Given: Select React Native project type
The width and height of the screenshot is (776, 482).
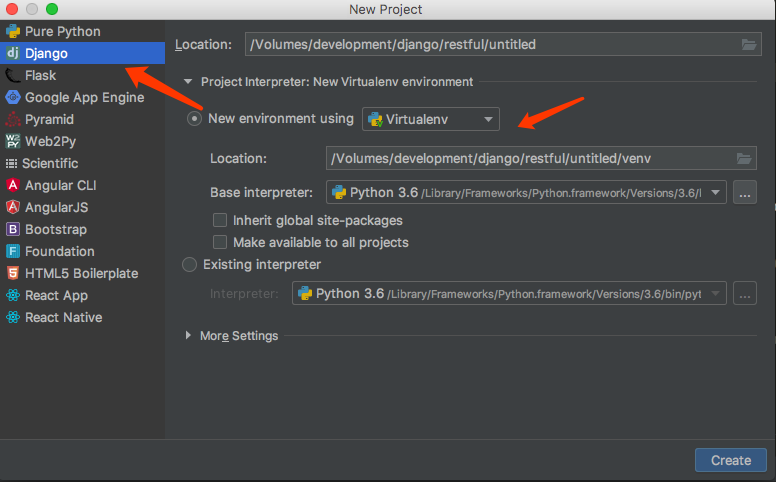Looking at the screenshot, I should (82, 317).
